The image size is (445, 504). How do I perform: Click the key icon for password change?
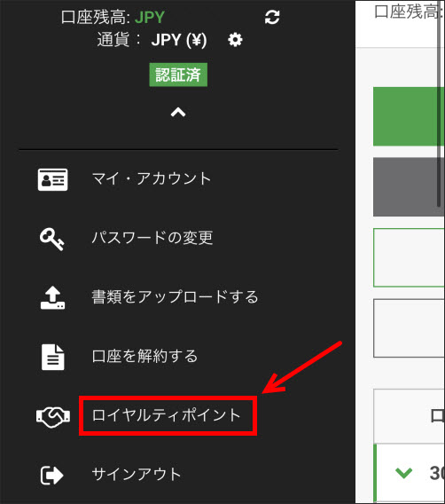point(52,239)
